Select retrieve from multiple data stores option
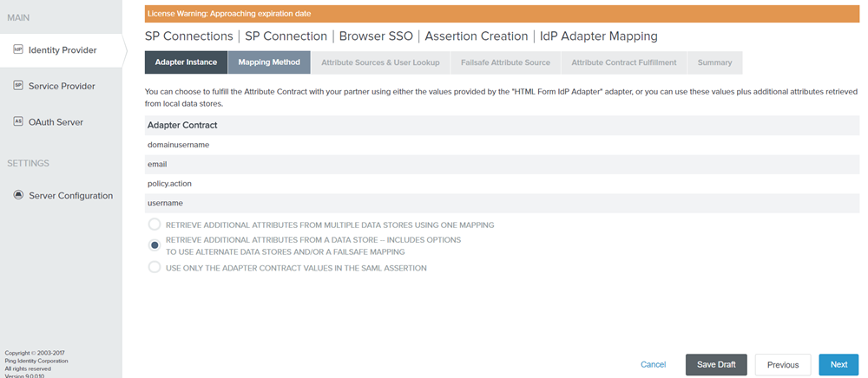Image resolution: width=868 pixels, height=378 pixels. coord(155,225)
